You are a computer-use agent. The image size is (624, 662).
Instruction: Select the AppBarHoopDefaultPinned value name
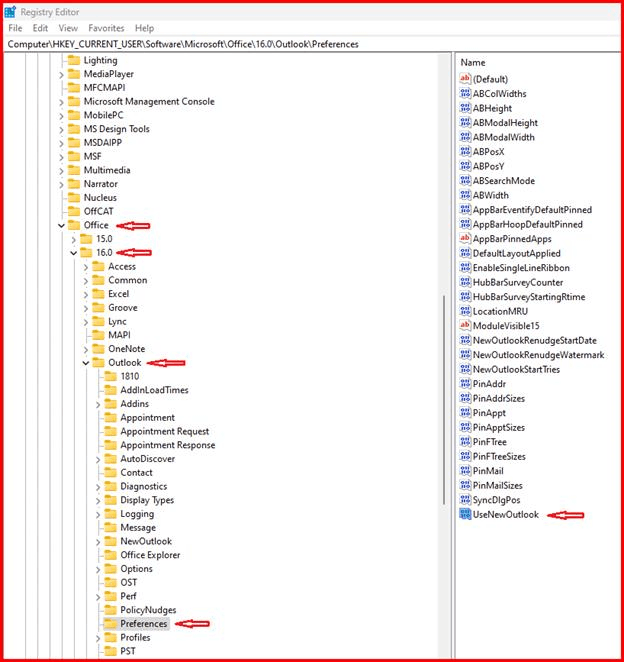pyautogui.click(x=528, y=224)
